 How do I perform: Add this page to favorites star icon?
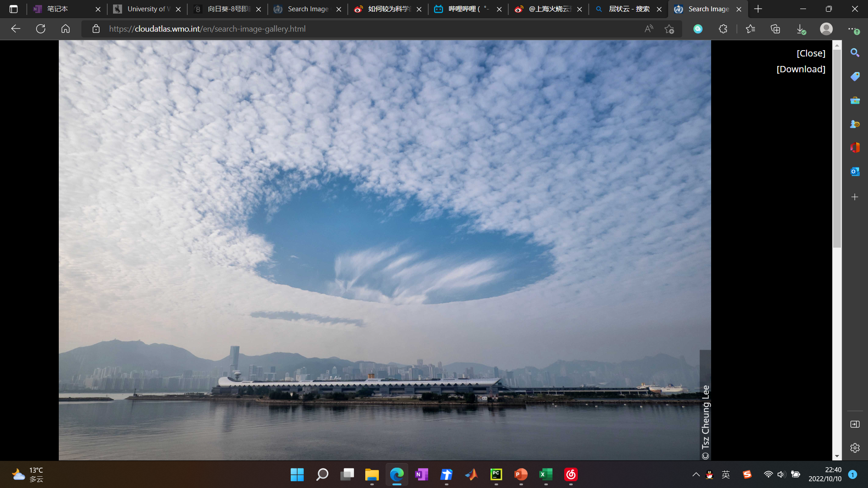click(670, 29)
